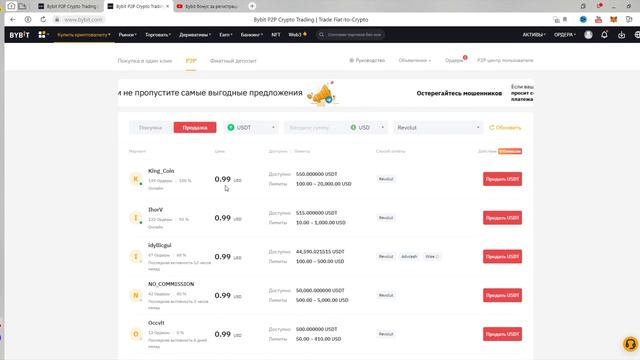This screenshot has width=640, height=360.
Task: Switch to first Bybit P2P browser tab
Action: [68, 6]
